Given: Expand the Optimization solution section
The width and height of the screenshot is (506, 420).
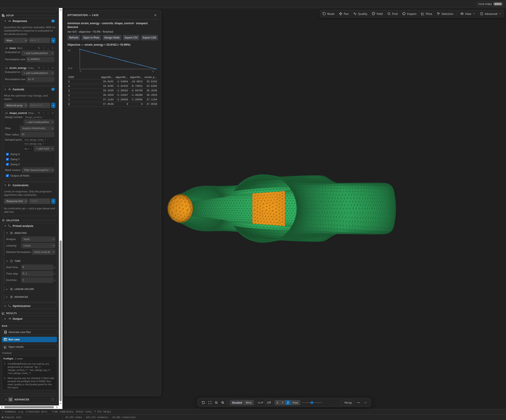Looking at the screenshot, I should click(29, 306).
